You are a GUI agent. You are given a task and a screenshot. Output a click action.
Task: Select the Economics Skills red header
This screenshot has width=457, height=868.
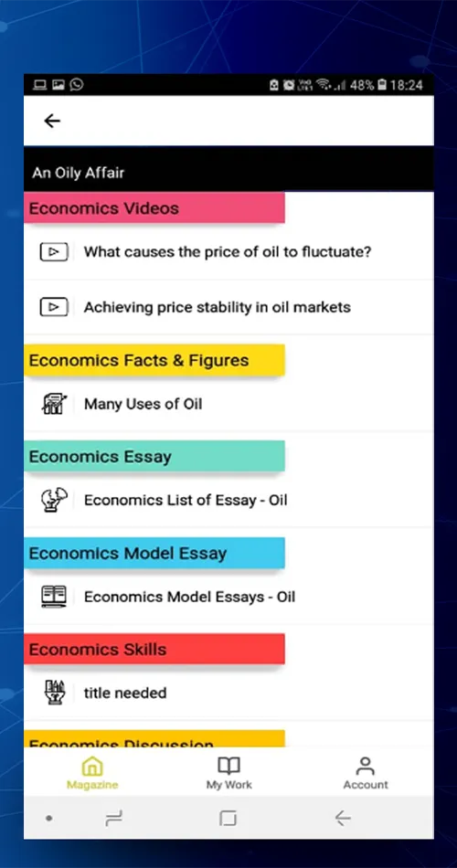(154, 649)
